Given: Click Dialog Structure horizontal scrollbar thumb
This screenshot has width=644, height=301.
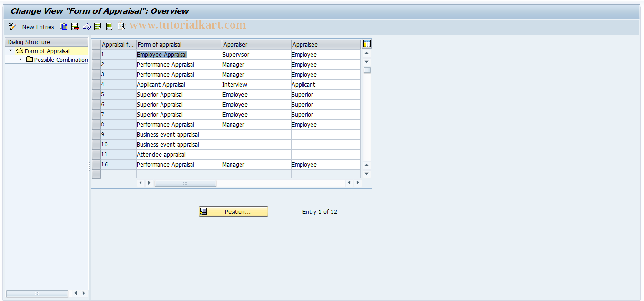Looking at the screenshot, I should (x=37, y=293).
